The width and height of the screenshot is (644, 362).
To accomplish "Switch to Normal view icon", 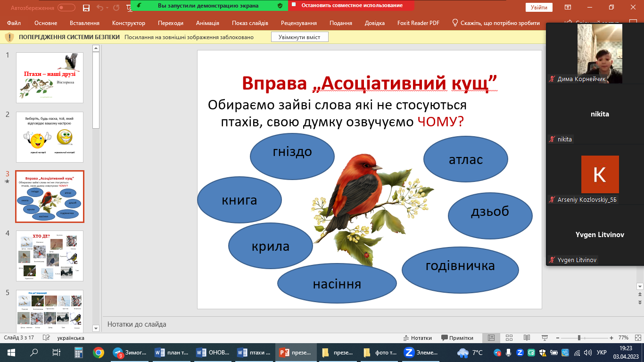I will coord(491,338).
